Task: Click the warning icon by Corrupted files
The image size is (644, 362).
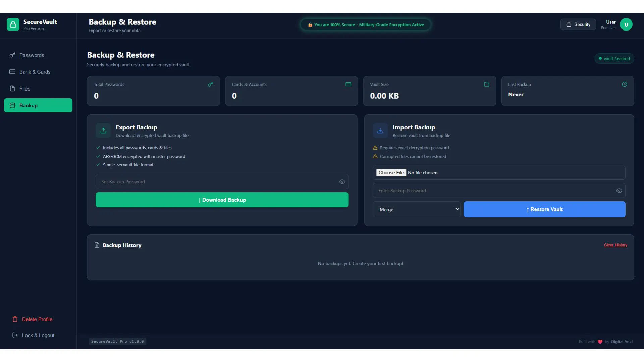Action: tap(375, 156)
